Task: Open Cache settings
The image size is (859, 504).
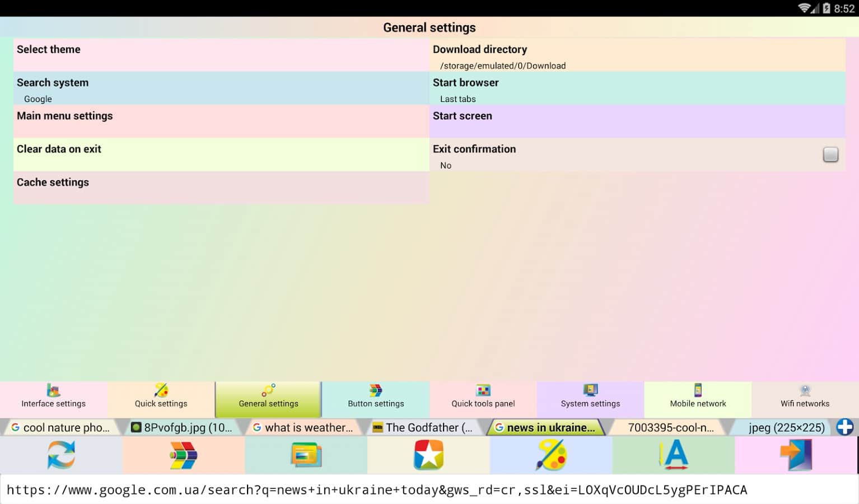Action: tap(221, 188)
